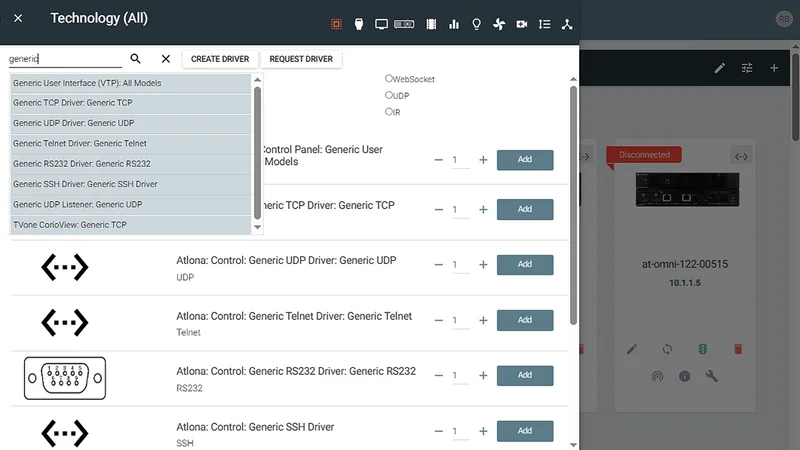Choose Generic TCP Driver suggestion
The image size is (800, 450).
131,103
